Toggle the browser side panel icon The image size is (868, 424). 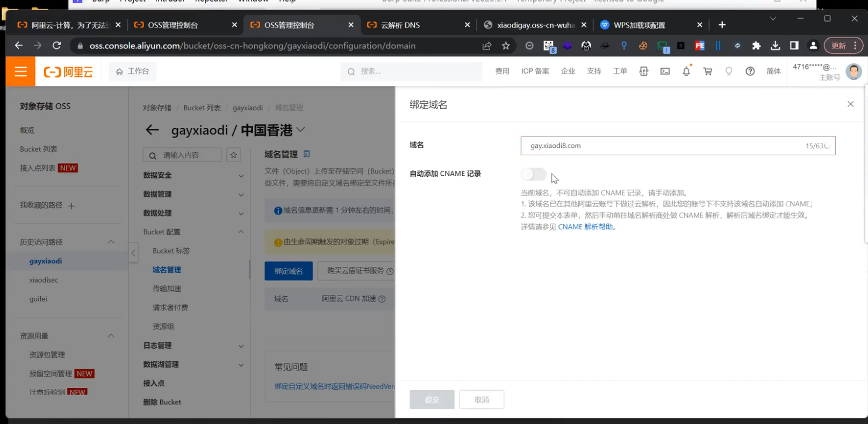[x=794, y=46]
